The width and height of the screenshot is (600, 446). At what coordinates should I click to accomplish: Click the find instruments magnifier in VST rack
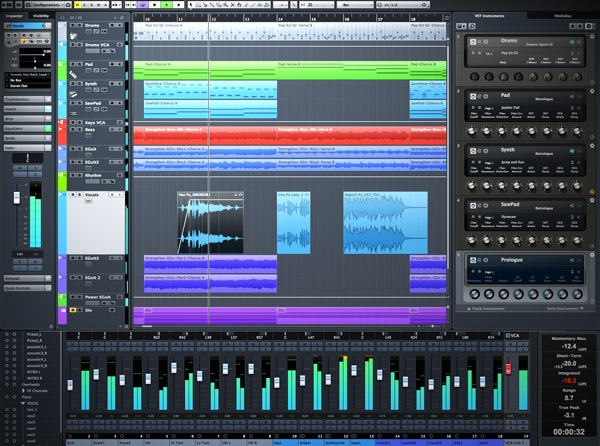click(x=472, y=26)
